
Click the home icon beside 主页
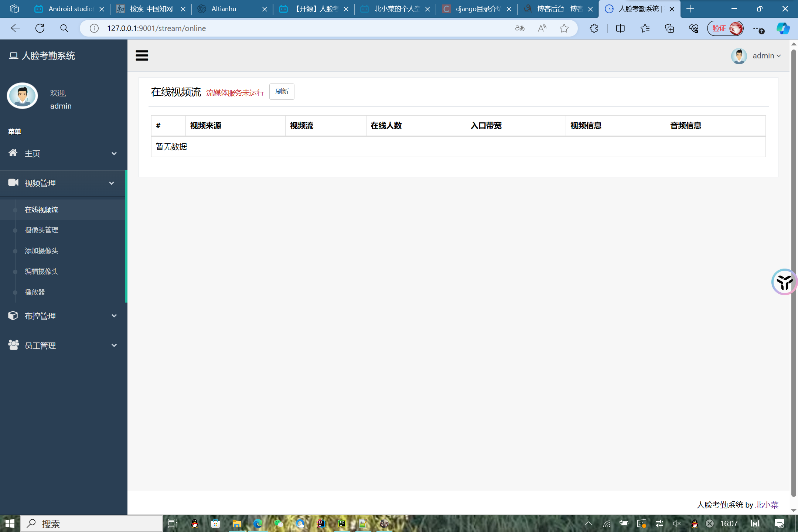pyautogui.click(x=13, y=153)
